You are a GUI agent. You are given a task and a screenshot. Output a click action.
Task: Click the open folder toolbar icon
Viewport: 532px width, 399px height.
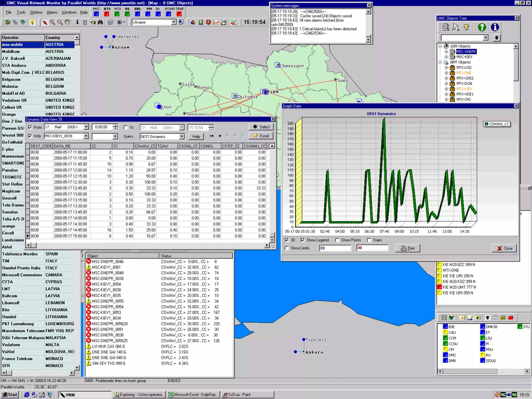8,22
